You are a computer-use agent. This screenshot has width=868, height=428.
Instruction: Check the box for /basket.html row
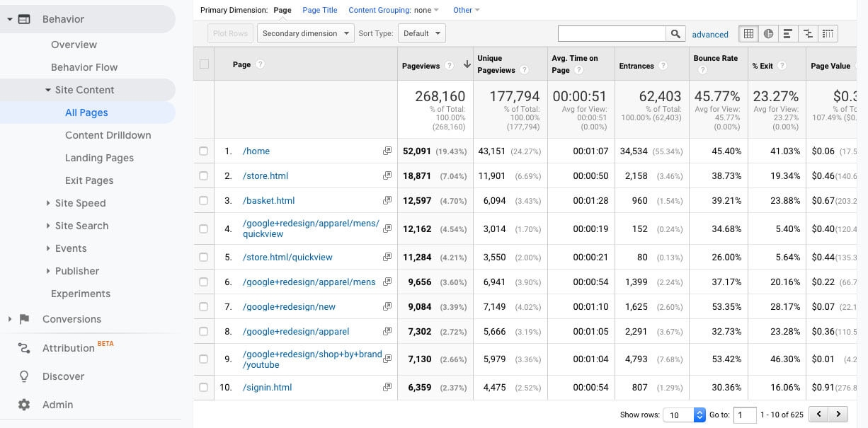(204, 201)
